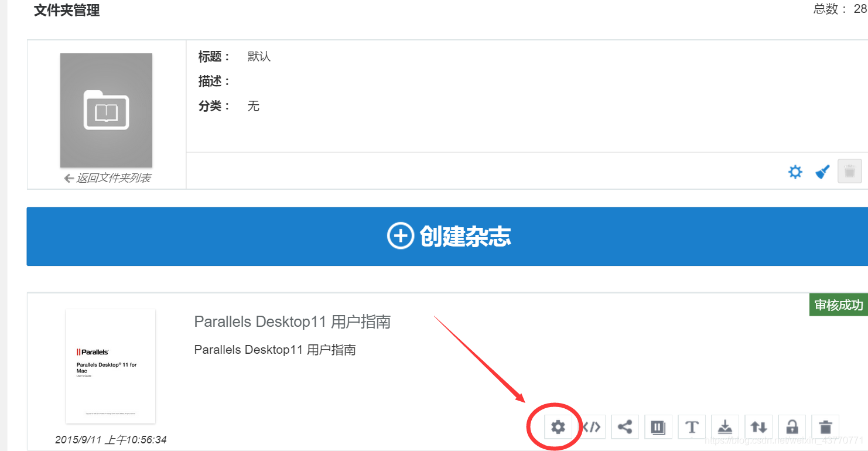The width and height of the screenshot is (868, 451).
Task: Click the greyed folder trash button
Action: click(x=850, y=171)
